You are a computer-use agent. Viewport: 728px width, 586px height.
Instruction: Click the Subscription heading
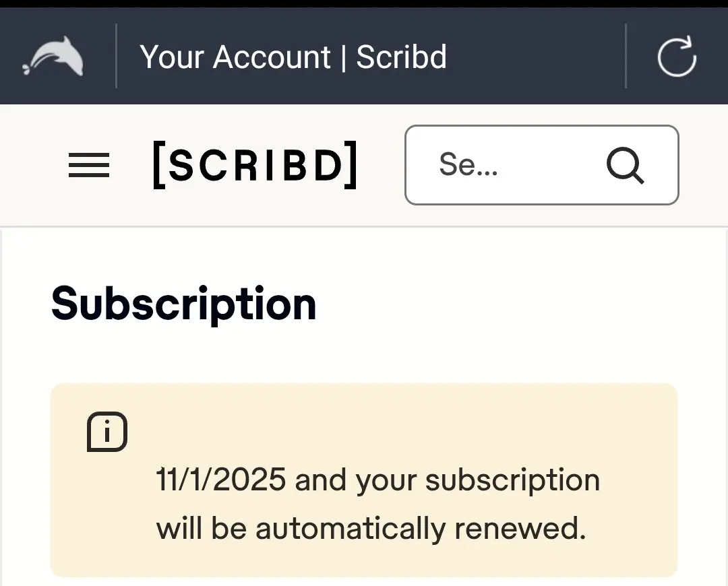[184, 304]
